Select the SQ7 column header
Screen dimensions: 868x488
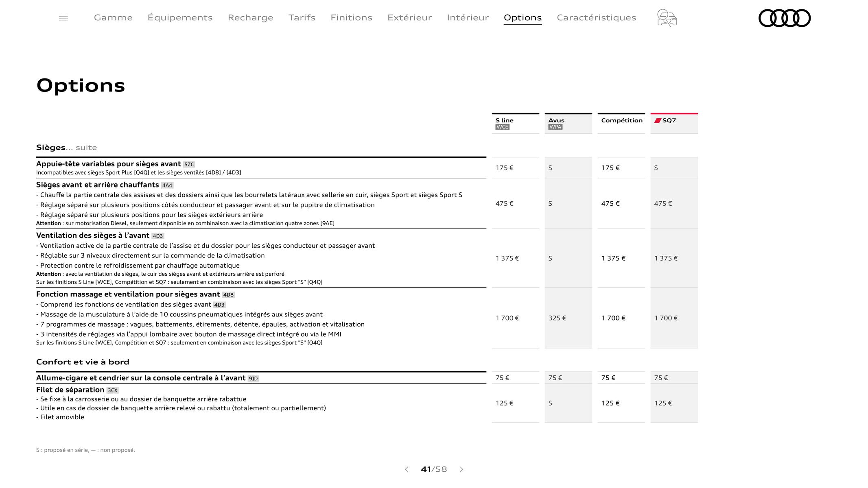tap(674, 123)
